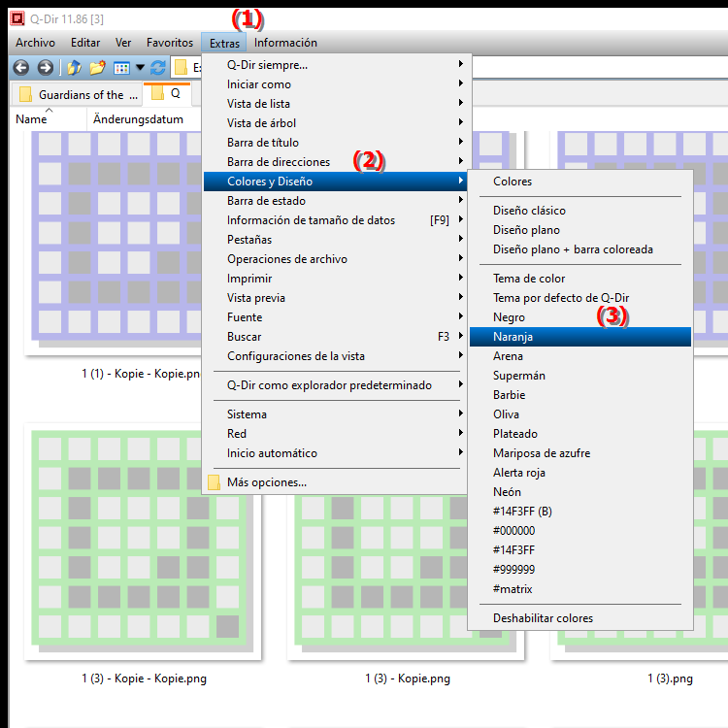Apply the Alerta roja theme

[580, 473]
